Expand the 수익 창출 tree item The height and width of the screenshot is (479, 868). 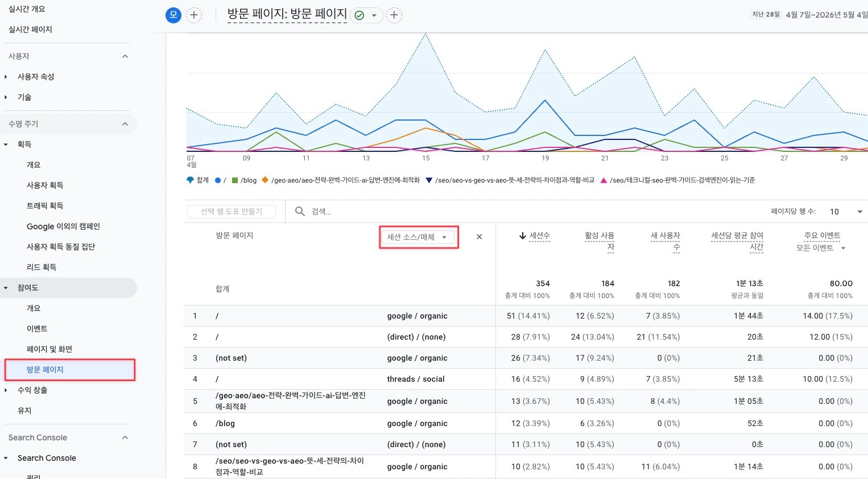6,390
